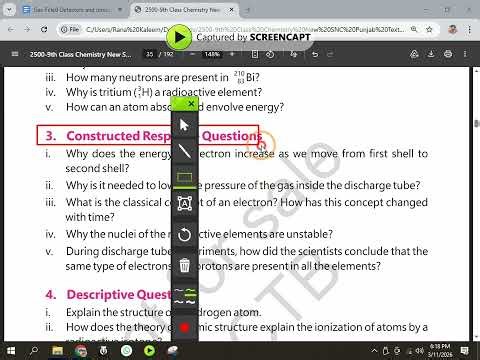480x360 pixels.
Task: Open the Windows Start menu
Action: (11, 351)
